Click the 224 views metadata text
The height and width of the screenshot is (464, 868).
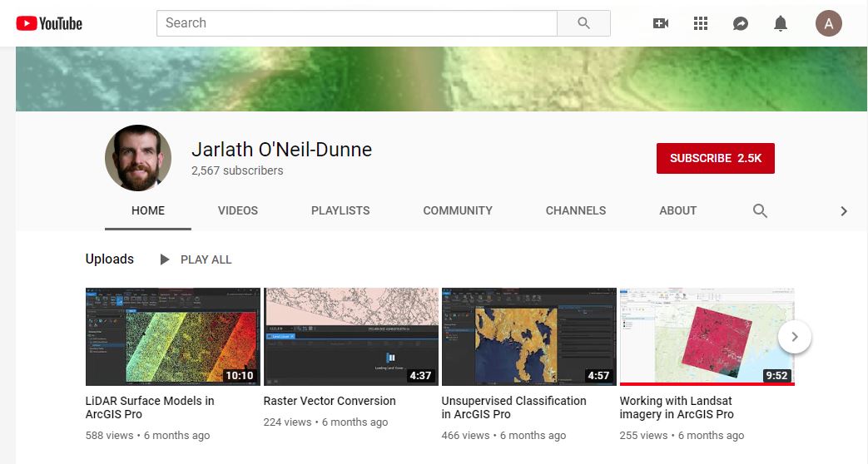click(287, 422)
